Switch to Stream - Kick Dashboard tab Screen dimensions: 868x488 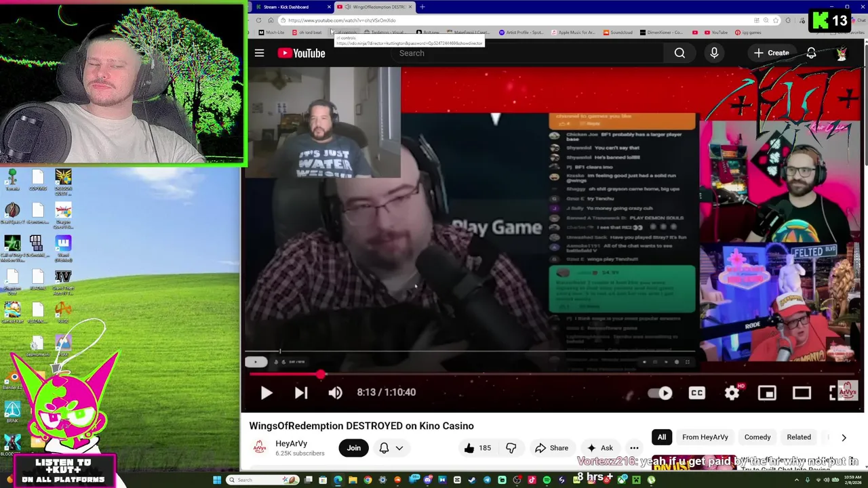[x=290, y=7]
